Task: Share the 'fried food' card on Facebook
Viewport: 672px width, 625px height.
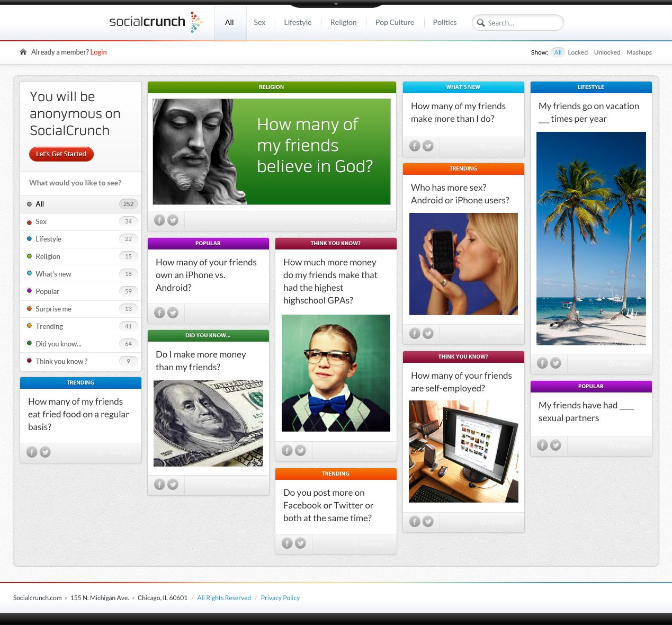Action: [32, 452]
